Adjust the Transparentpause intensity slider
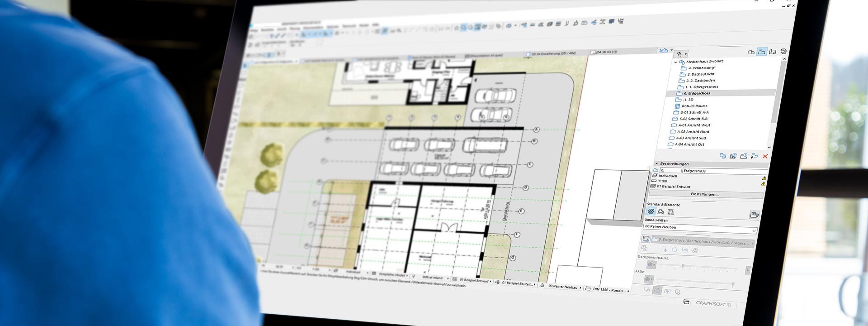The width and height of the screenshot is (868, 326). point(698,267)
